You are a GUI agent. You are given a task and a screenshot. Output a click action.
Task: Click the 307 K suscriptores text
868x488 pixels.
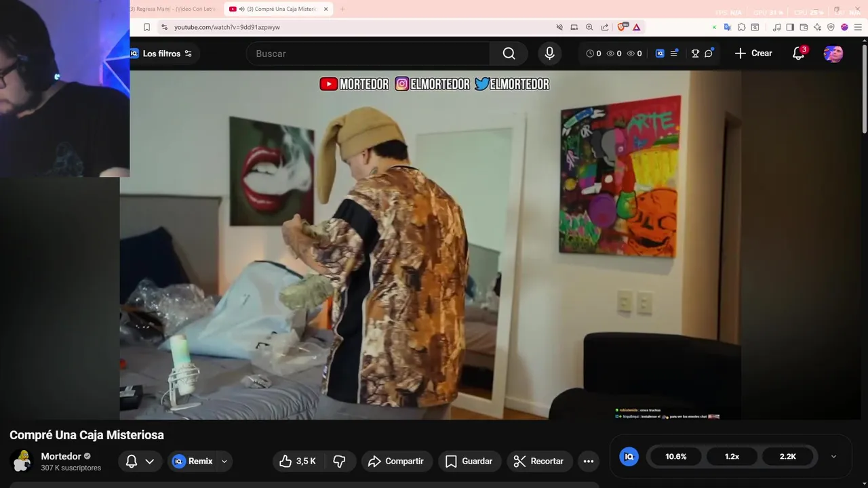coord(71,468)
